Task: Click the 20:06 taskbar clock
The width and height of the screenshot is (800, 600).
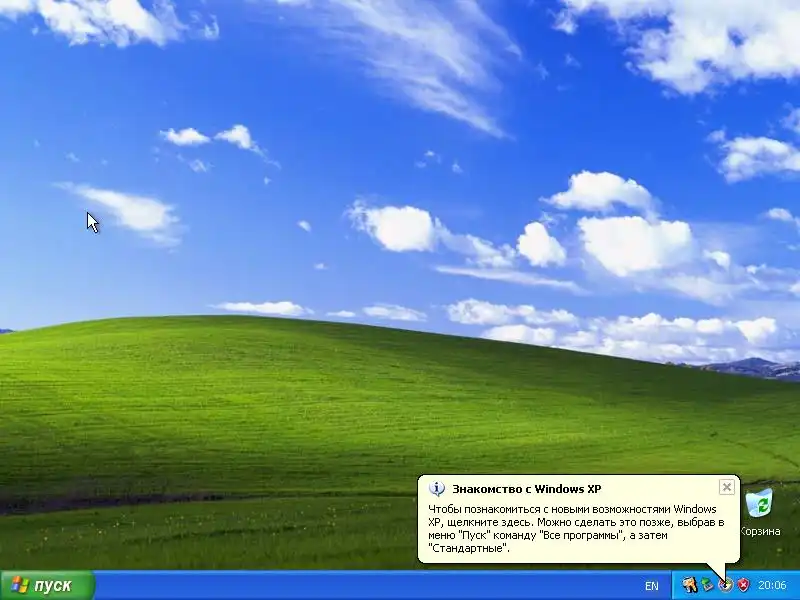Action: (771, 585)
